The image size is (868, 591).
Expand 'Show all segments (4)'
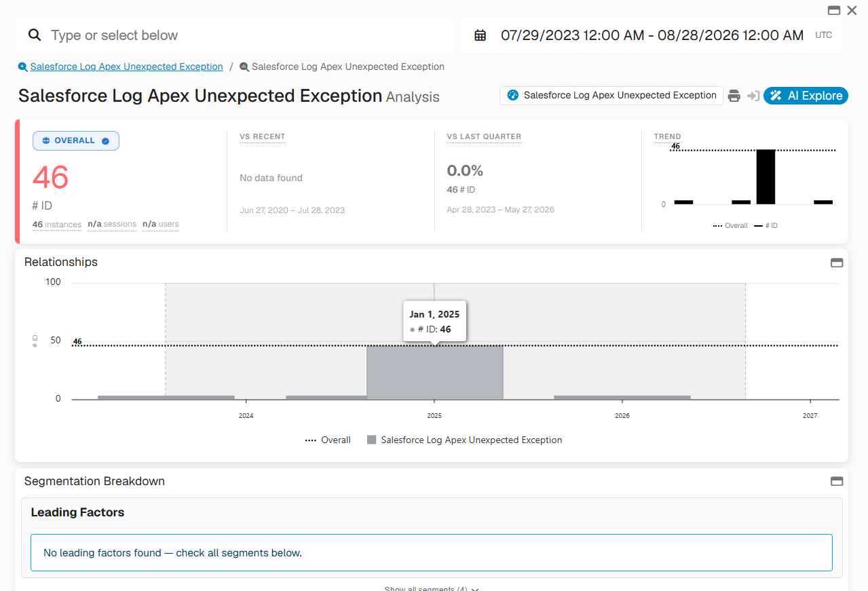[x=432, y=588]
